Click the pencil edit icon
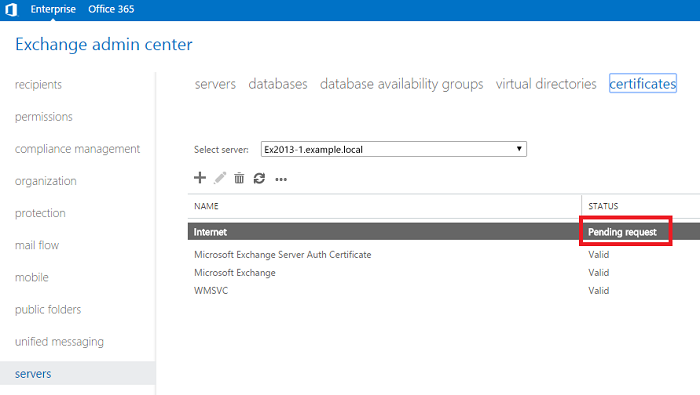The height and width of the screenshot is (395, 700). click(220, 178)
